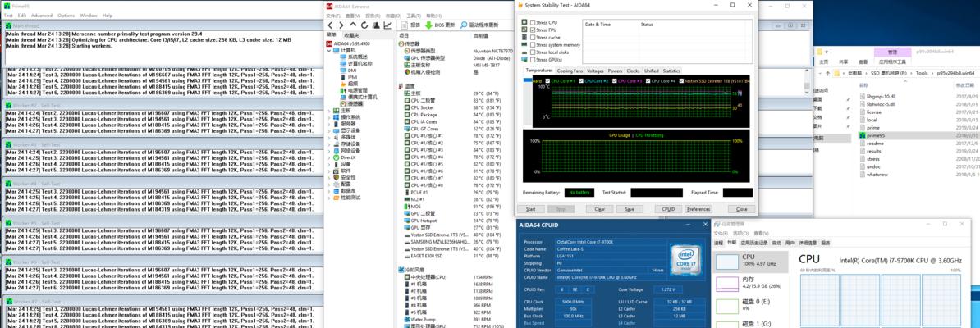
Task: Switch to 启动 tab in Task Manager
Action: (x=777, y=243)
